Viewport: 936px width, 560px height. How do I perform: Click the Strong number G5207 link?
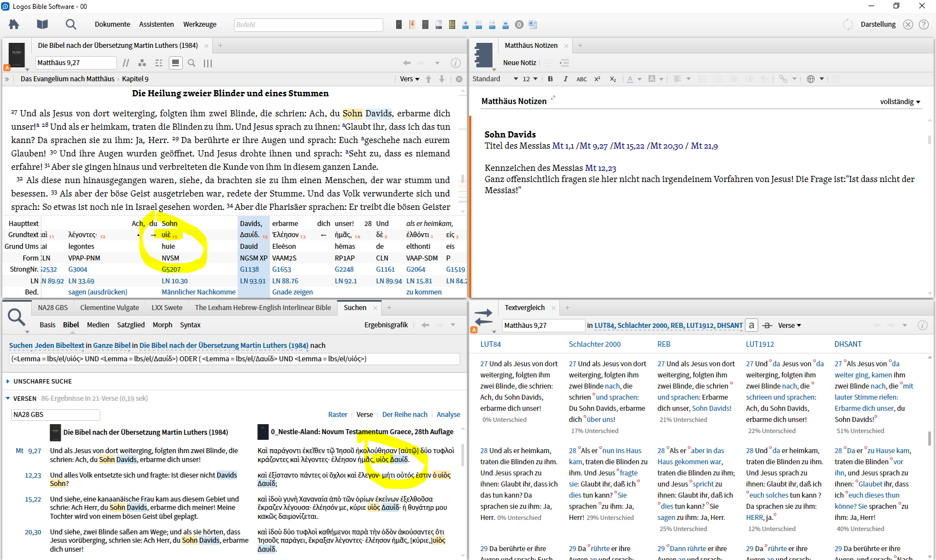click(x=171, y=269)
